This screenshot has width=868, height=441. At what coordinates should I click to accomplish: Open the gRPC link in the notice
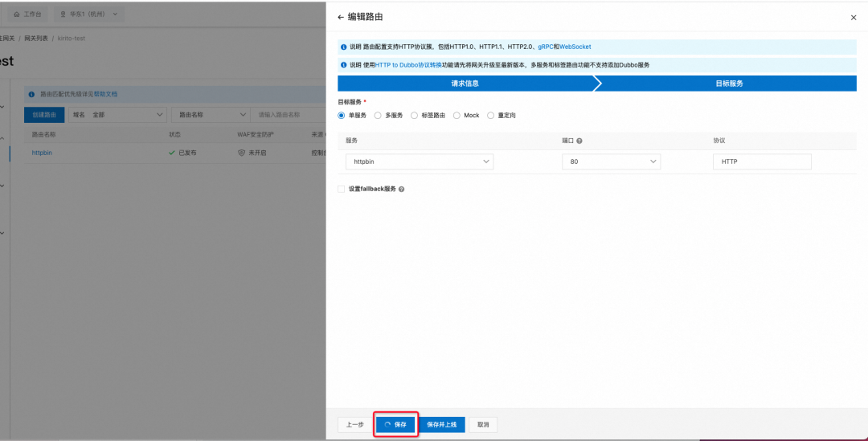545,47
